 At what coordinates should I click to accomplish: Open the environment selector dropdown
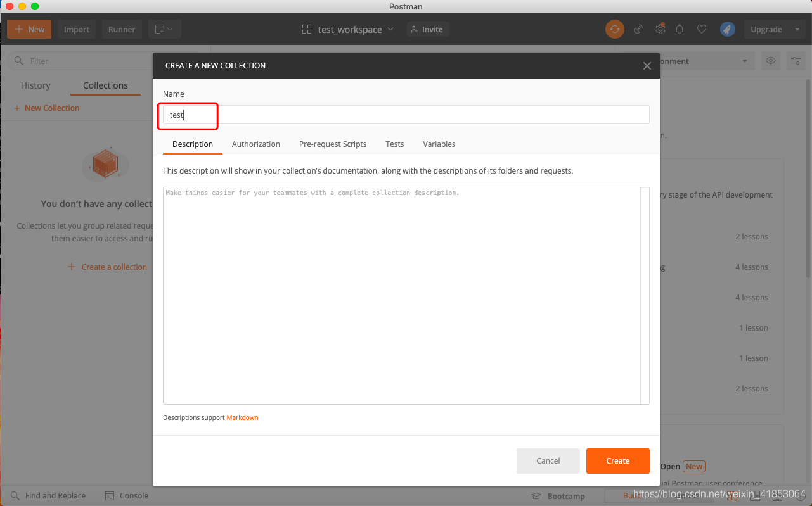707,61
